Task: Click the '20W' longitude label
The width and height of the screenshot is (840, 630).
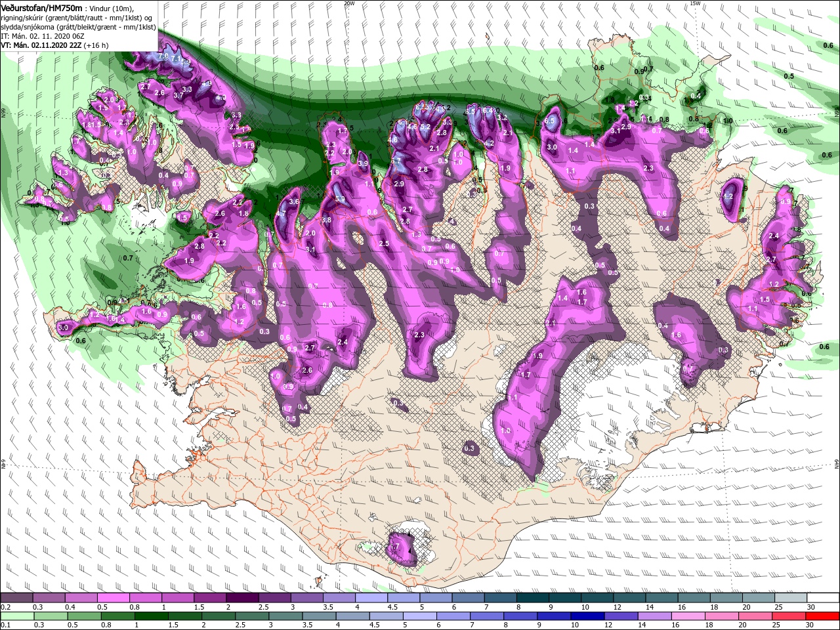Action: tap(349, 3)
